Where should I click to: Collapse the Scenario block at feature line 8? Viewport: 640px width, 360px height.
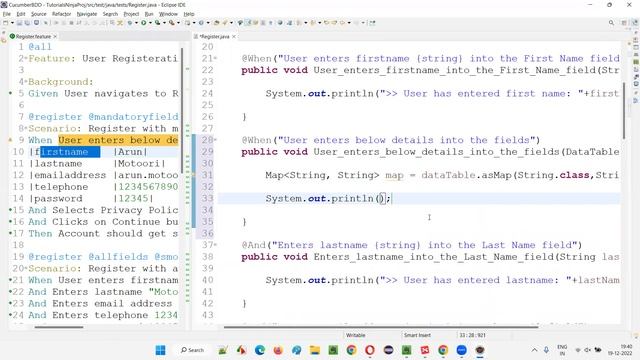tap(26, 129)
